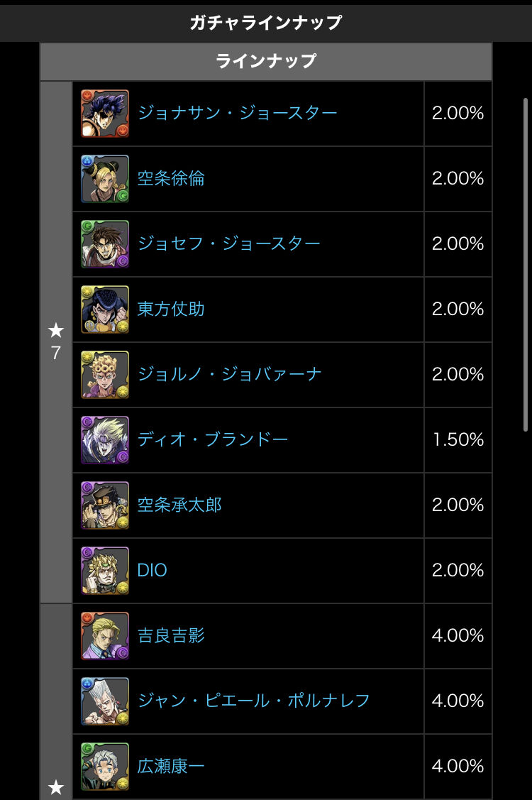The image size is (532, 800).
Task: Open Polnareff's character icon
Action: click(x=105, y=701)
